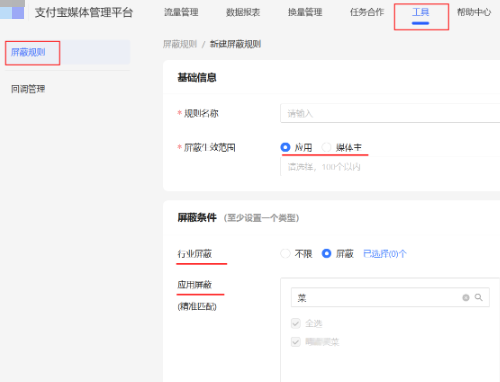Click the Alipay platform logo
This screenshot has width=500, height=382.
click(x=12, y=10)
